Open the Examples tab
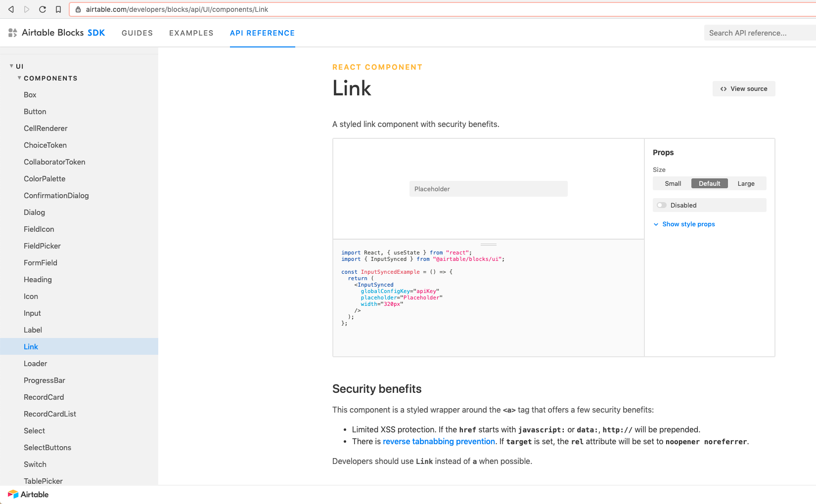816x504 pixels. tap(191, 33)
